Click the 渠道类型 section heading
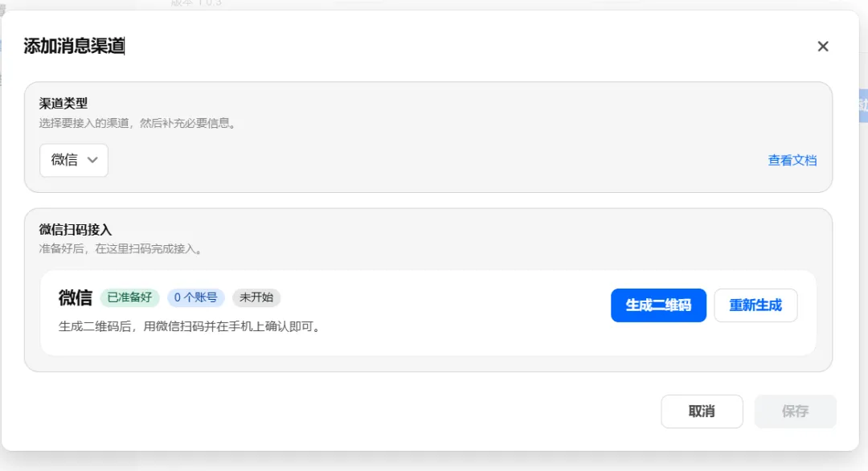 tap(63, 104)
